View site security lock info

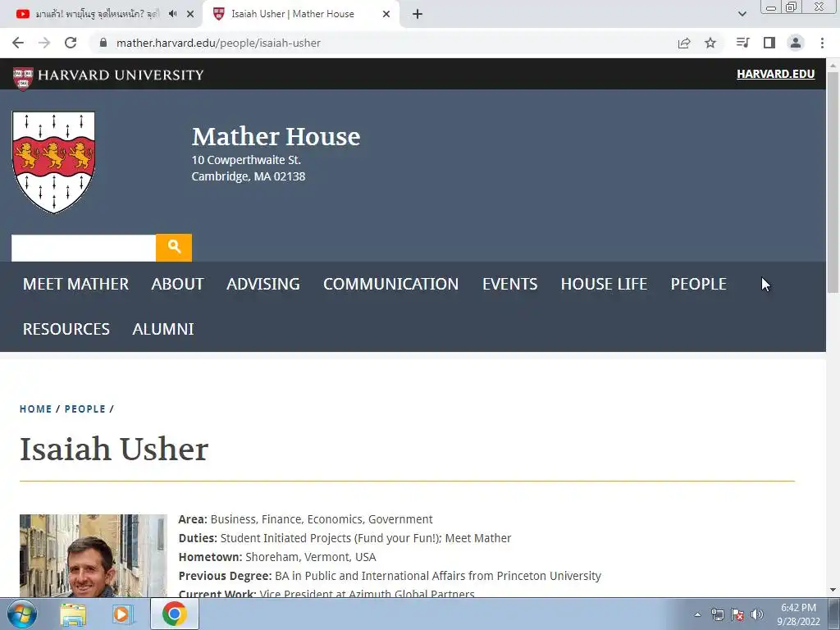[103, 43]
